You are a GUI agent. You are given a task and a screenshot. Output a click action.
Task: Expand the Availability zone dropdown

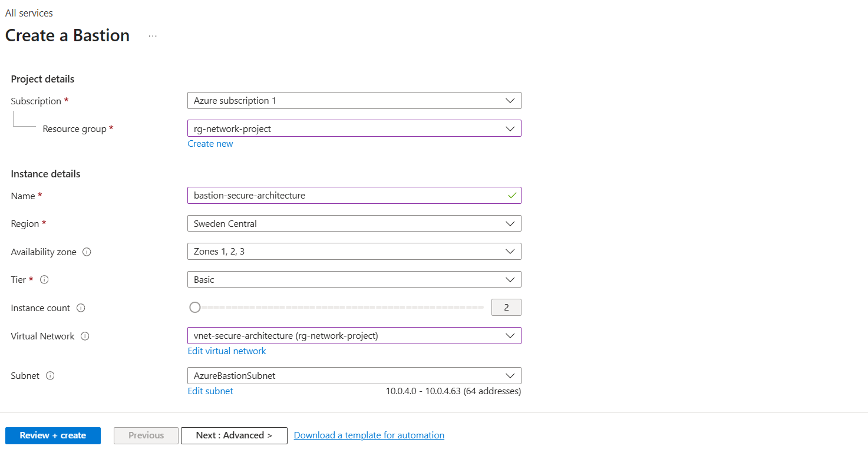(x=354, y=252)
